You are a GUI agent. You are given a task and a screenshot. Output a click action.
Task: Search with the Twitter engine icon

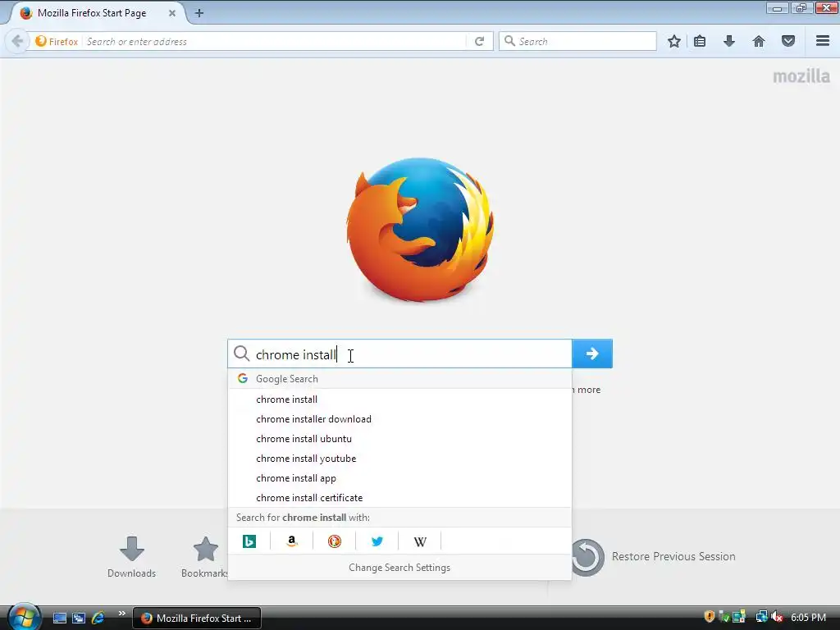pyautogui.click(x=377, y=541)
